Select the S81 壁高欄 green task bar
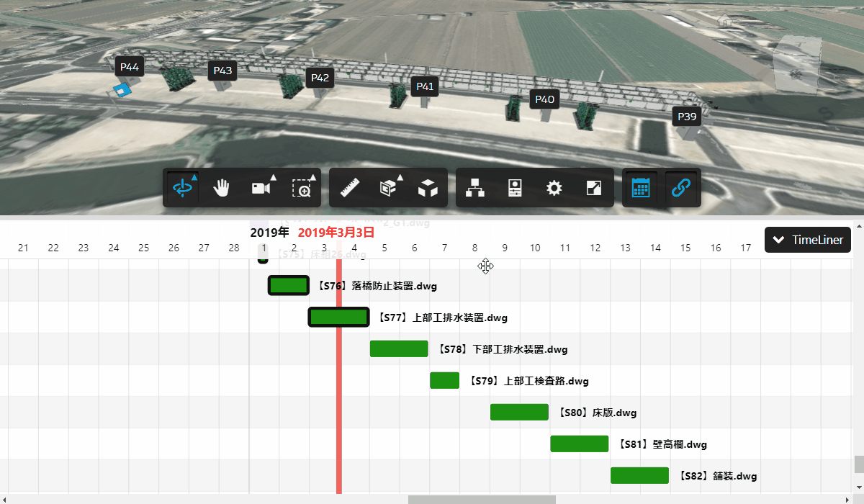Screen dimensions: 864x504 click(579, 444)
